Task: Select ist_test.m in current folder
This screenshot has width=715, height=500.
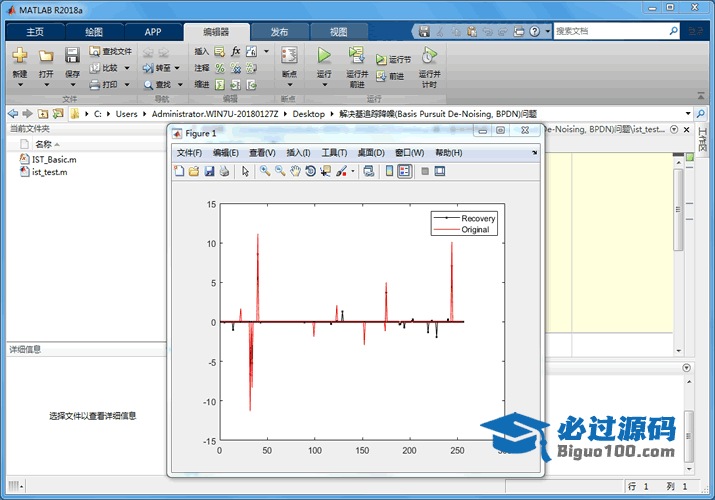Action: click(44, 172)
